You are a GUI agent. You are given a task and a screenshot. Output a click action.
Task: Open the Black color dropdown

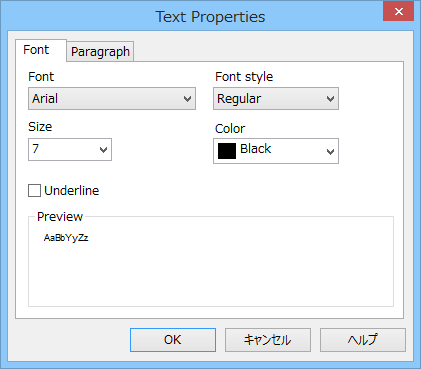276,151
